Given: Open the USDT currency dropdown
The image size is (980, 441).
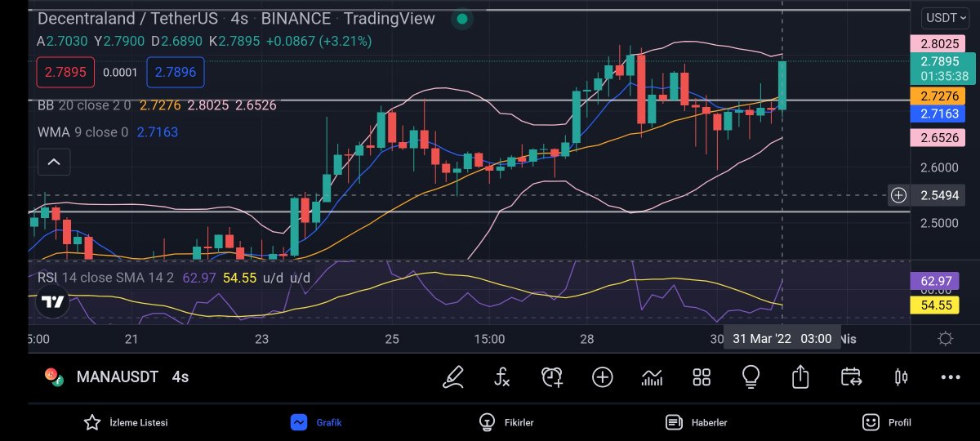Looking at the screenshot, I should 945,17.
